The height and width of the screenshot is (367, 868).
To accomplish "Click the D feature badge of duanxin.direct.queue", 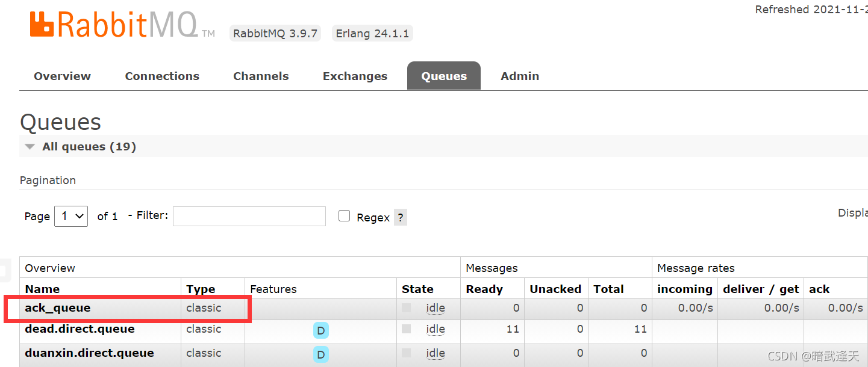I will [x=321, y=354].
